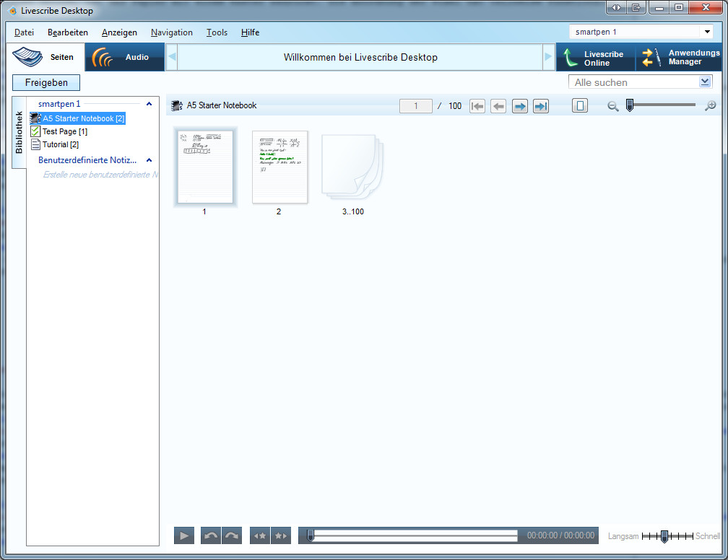
Task: Click the Alle suchen search field
Action: [634, 82]
